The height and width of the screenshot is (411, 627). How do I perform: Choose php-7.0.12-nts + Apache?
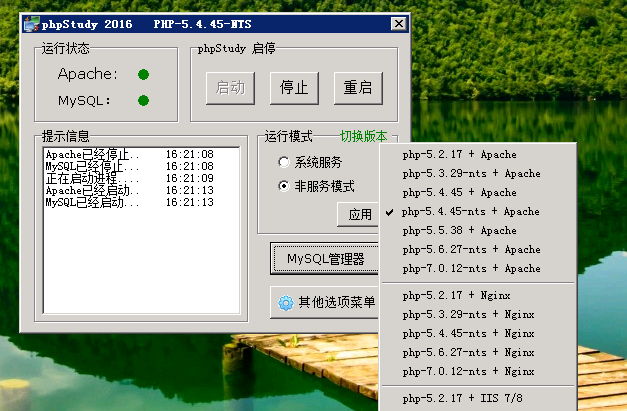pos(478,269)
